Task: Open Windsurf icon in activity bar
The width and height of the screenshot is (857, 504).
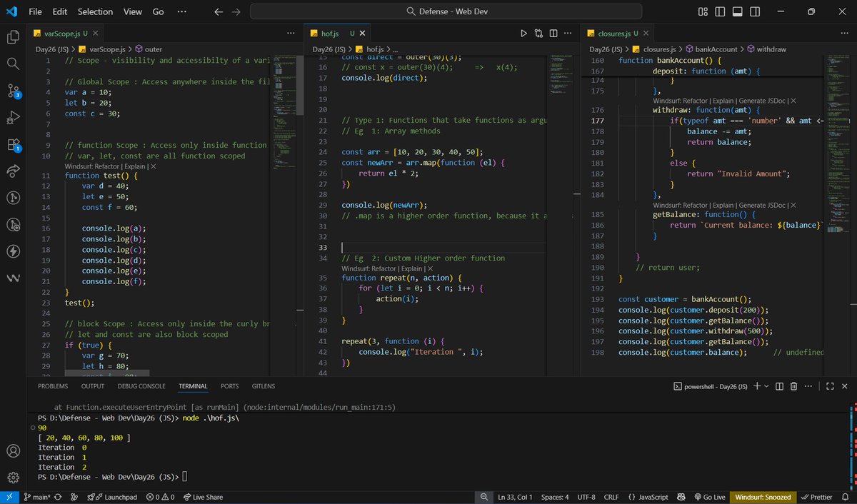Action: click(13, 278)
